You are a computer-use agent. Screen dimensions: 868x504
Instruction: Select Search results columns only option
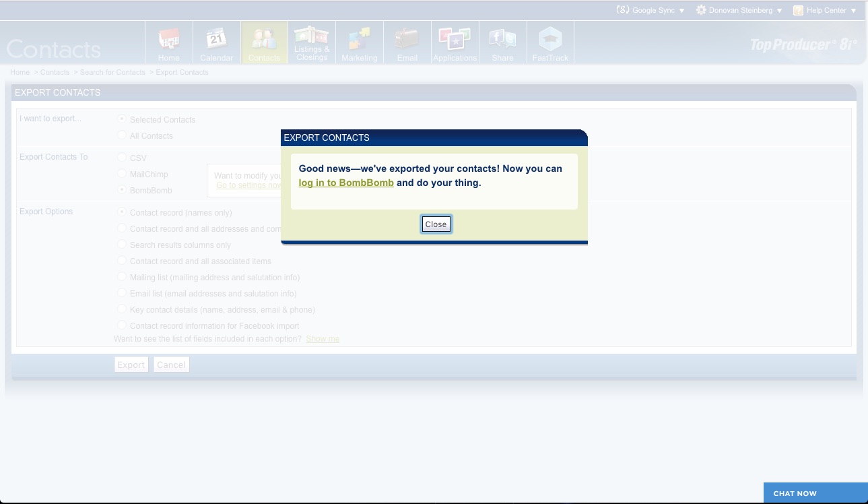(122, 245)
